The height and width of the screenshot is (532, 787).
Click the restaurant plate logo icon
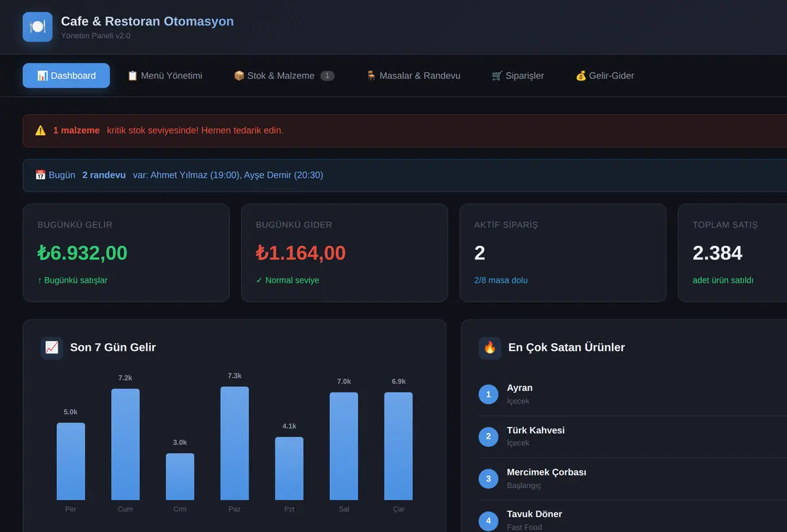[37, 27]
